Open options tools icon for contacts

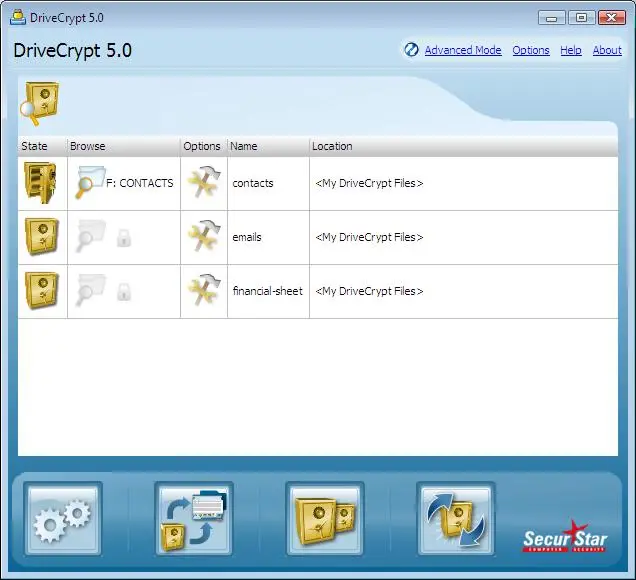(x=204, y=183)
